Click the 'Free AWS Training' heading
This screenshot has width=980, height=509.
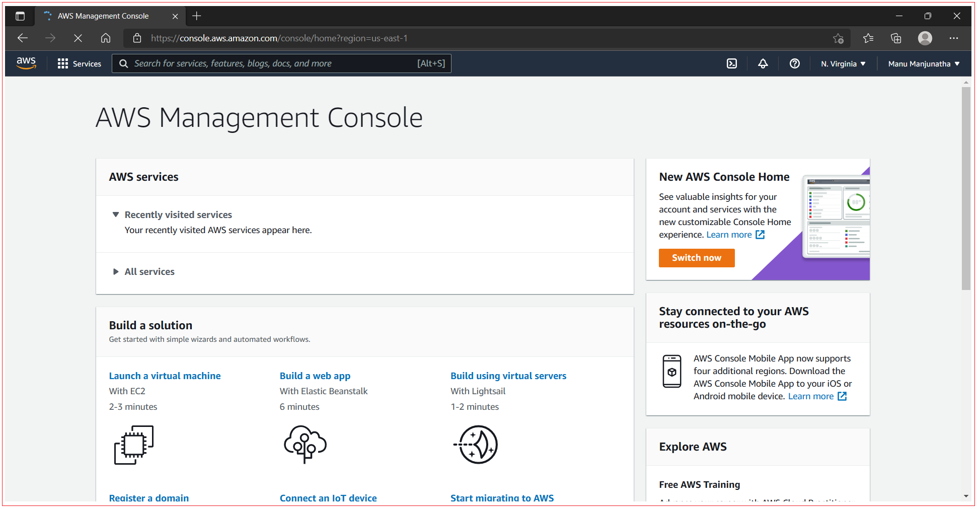tap(700, 485)
